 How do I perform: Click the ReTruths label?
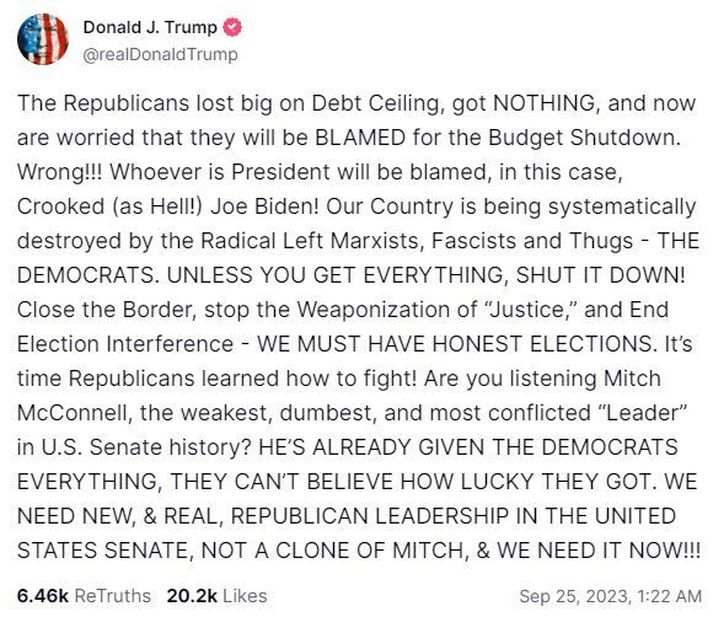click(112, 596)
